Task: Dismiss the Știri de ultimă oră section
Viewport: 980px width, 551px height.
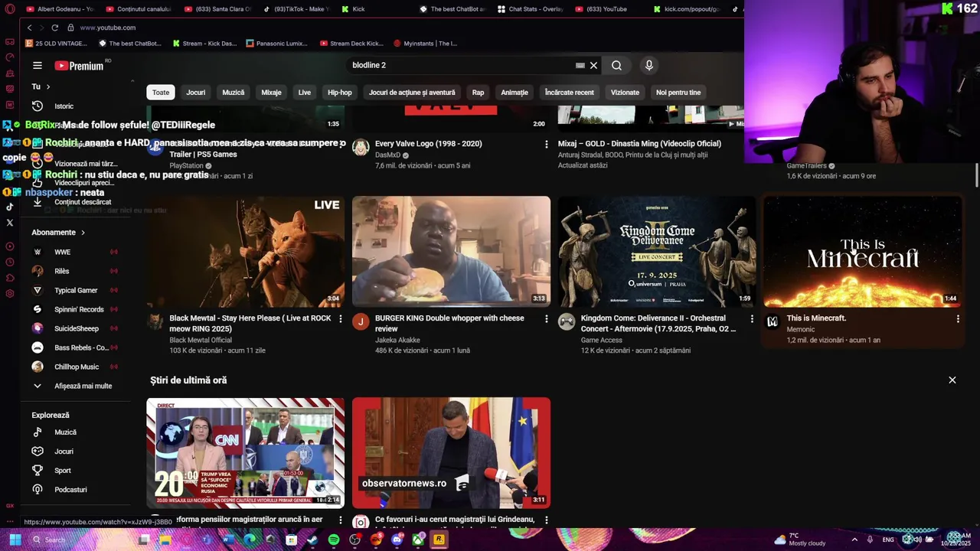Action: pos(952,380)
